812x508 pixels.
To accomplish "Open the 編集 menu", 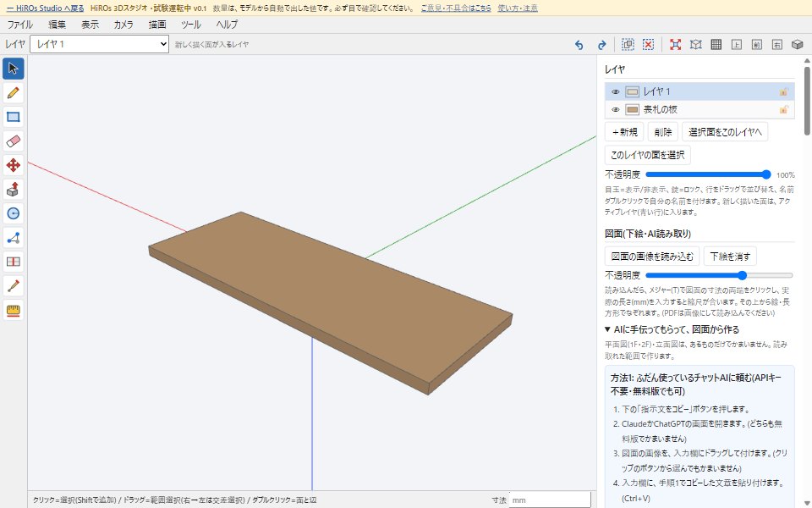I will pyautogui.click(x=57, y=25).
